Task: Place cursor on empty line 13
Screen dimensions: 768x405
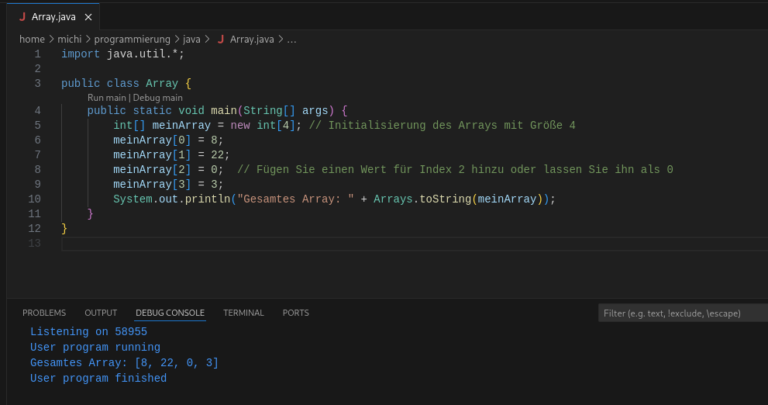Action: pos(200,244)
